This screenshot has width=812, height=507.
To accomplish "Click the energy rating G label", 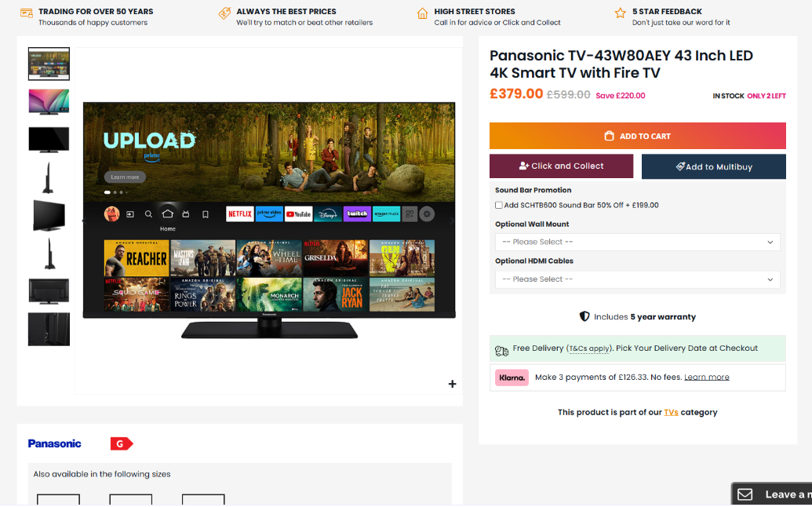I will click(x=121, y=443).
